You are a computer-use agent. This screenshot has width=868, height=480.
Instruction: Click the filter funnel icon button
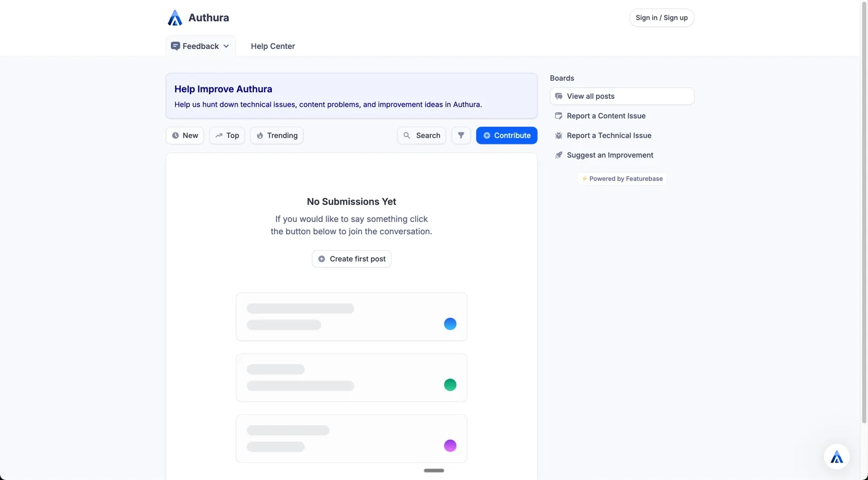[x=461, y=136]
